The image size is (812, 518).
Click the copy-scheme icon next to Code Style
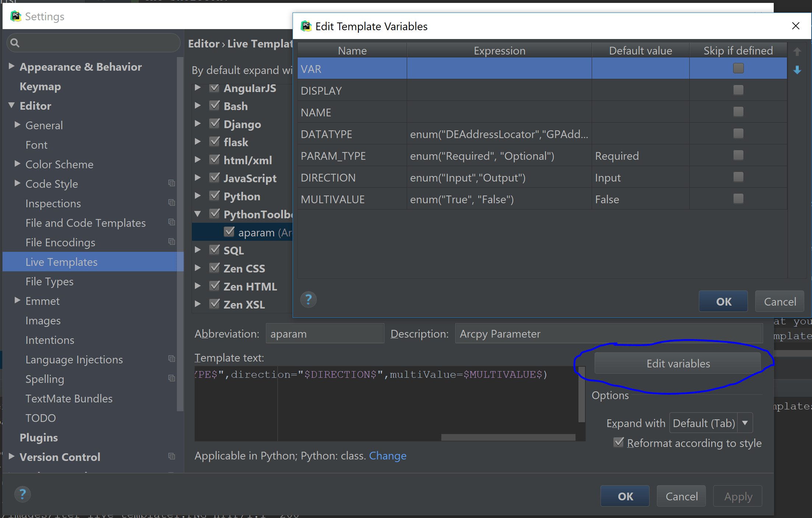[x=171, y=183]
